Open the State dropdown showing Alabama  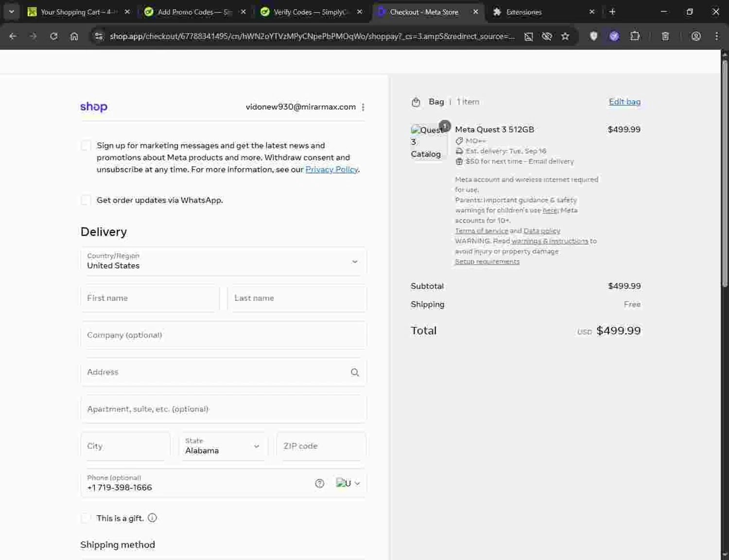coord(223,446)
